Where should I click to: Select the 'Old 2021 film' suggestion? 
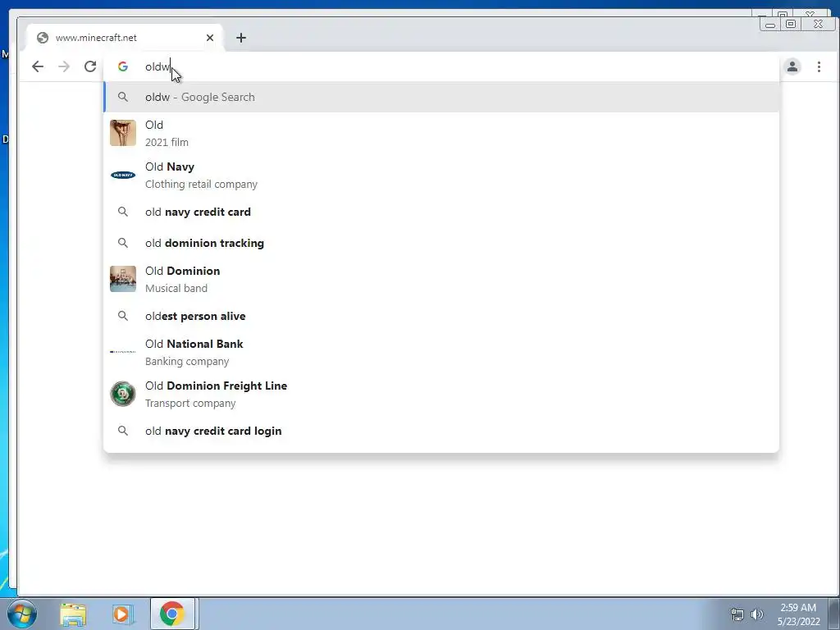click(x=441, y=133)
